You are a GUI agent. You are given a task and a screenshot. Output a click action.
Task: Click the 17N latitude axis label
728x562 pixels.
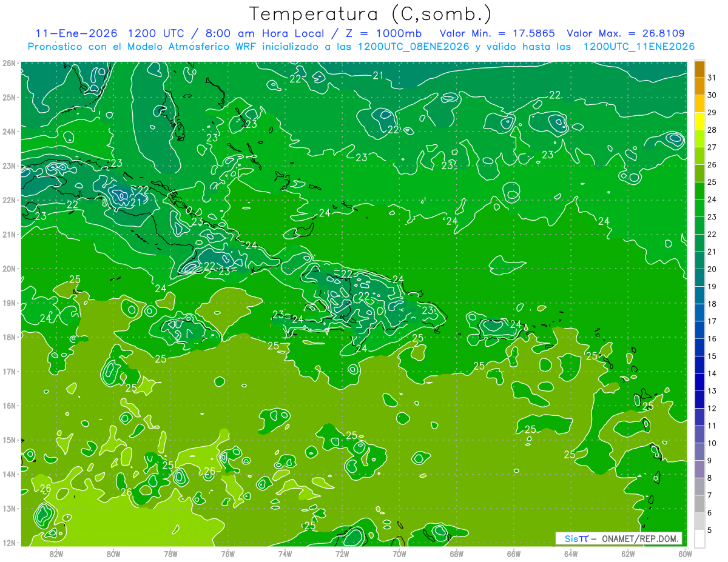point(8,372)
